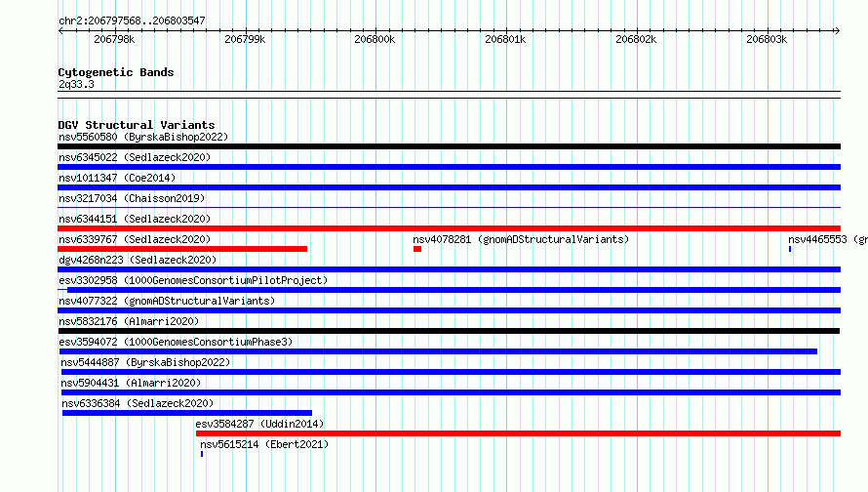Click the Cytogenetic Bands track title
The image size is (868, 492).
point(116,72)
